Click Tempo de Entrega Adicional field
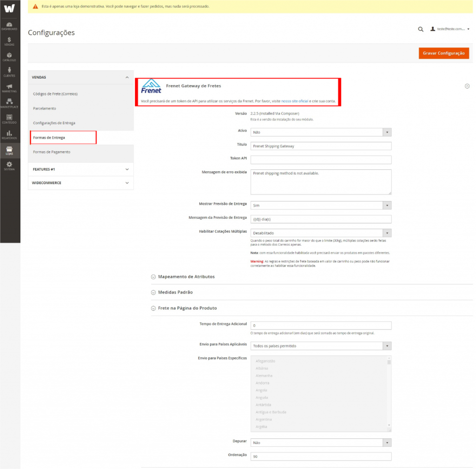This screenshot has width=476, height=469. (321, 326)
